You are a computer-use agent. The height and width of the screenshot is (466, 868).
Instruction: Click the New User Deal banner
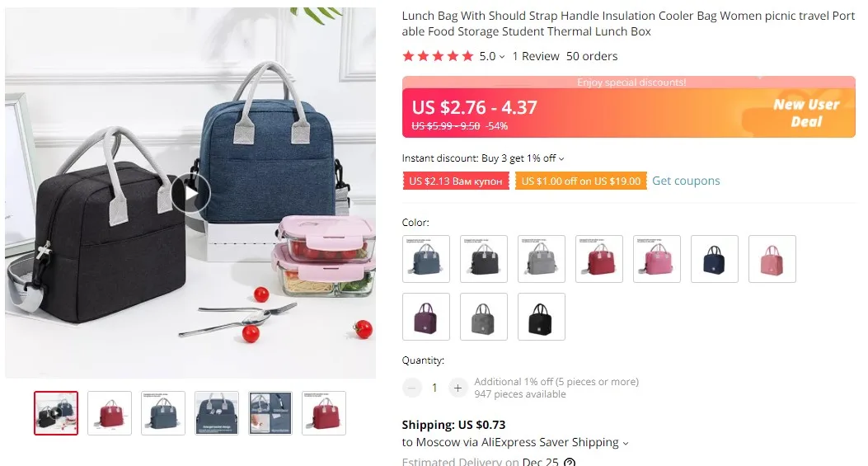(805, 113)
